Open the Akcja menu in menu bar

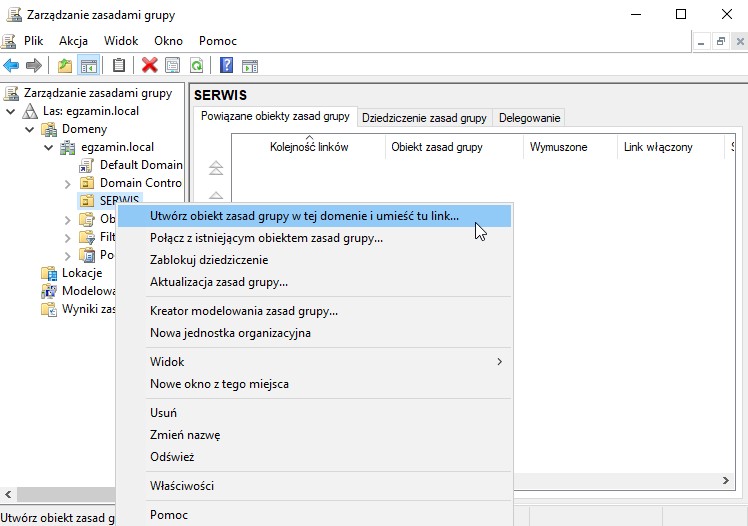click(73, 41)
